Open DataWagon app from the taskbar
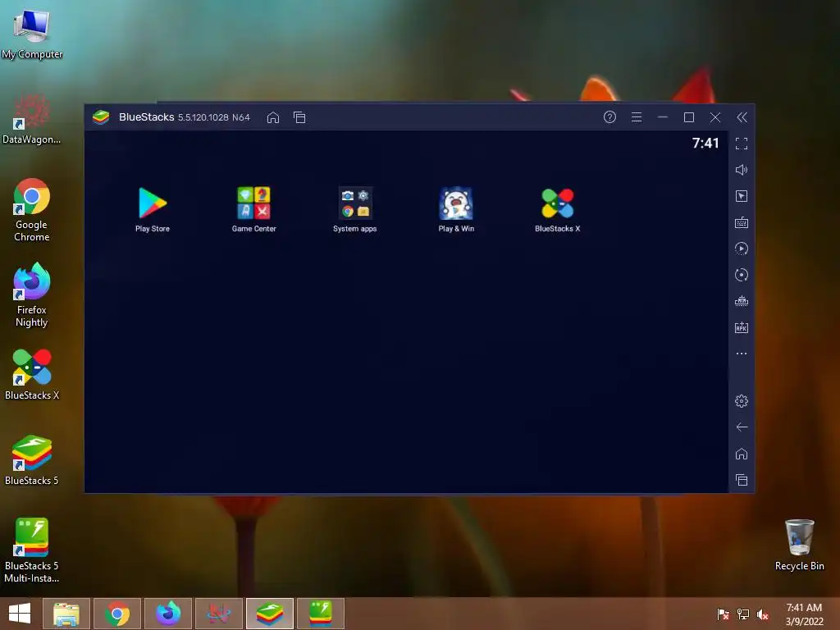Image resolution: width=840 pixels, height=630 pixels. [219, 614]
